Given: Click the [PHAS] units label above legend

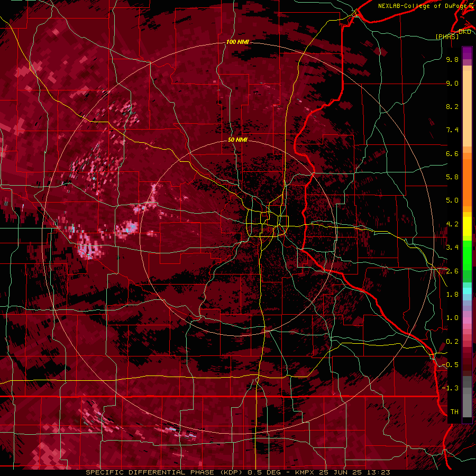Looking at the screenshot, I should pos(447,36).
